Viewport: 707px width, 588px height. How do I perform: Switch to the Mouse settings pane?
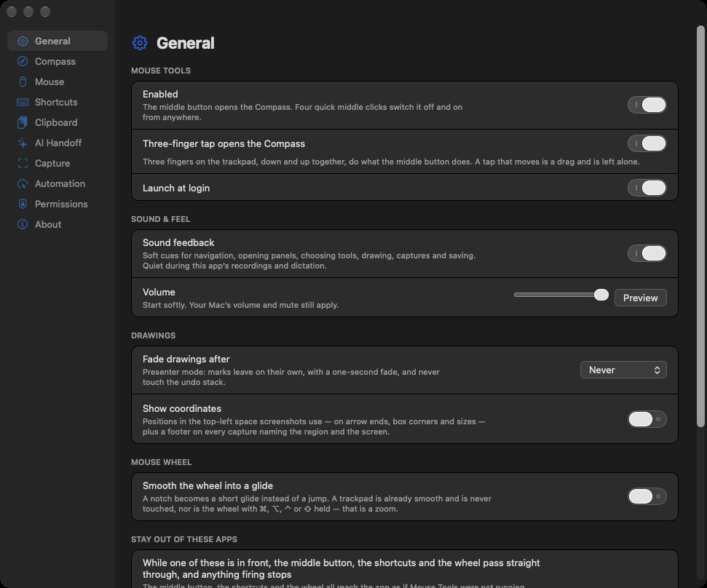(58, 82)
